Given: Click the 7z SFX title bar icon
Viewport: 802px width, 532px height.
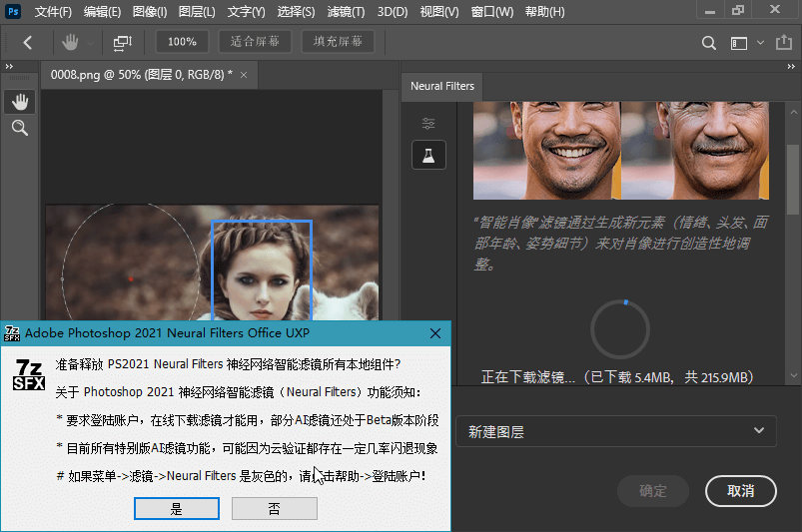Looking at the screenshot, I should click(12, 333).
